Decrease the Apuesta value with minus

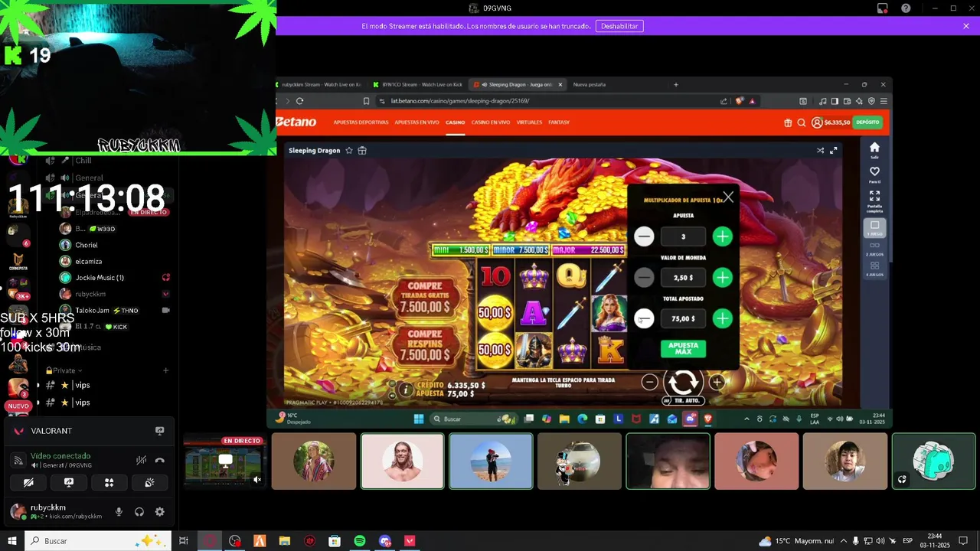pos(644,236)
